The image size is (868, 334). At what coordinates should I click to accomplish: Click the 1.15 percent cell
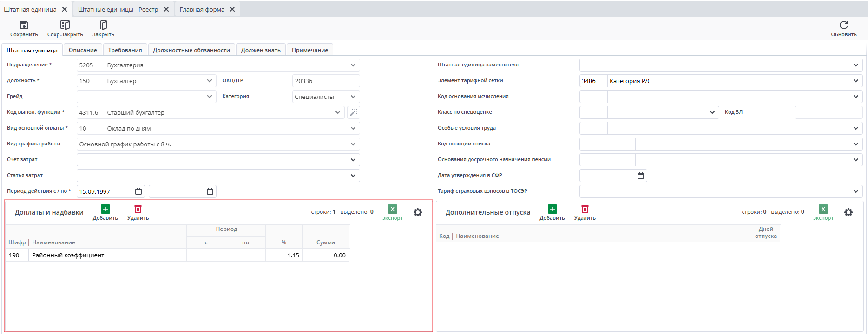click(284, 255)
